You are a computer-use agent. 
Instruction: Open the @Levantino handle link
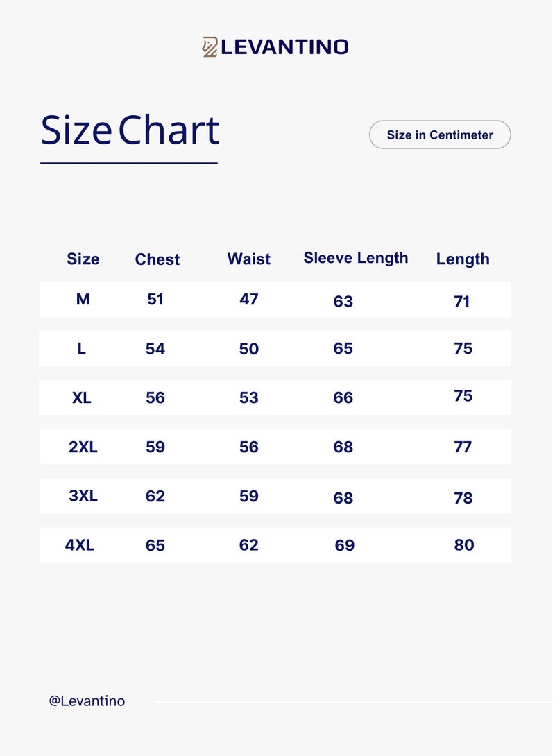click(87, 701)
